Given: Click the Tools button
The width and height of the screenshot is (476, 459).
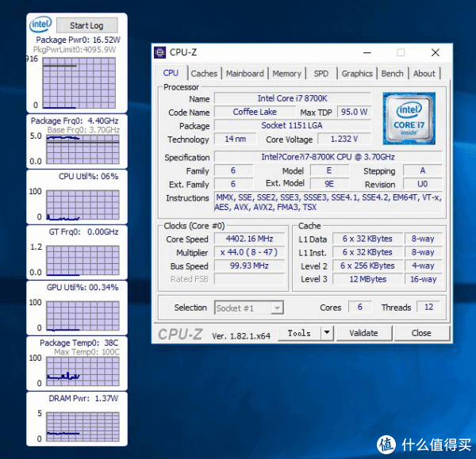Looking at the screenshot, I should coord(299,333).
